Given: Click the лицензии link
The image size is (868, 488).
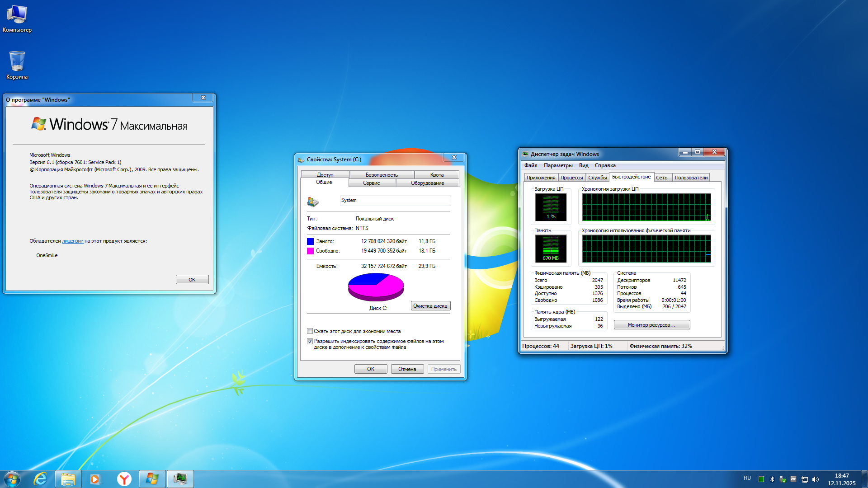Looking at the screenshot, I should [x=72, y=241].
